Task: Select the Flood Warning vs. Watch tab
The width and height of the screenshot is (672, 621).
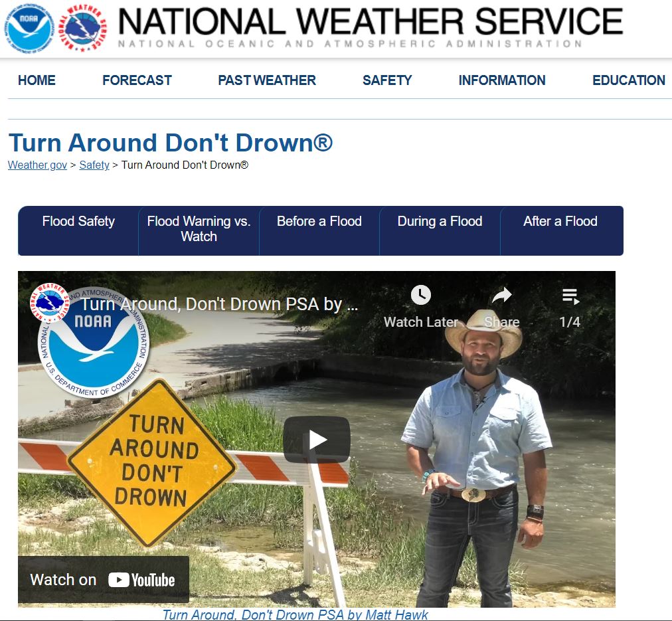Action: coord(199,230)
